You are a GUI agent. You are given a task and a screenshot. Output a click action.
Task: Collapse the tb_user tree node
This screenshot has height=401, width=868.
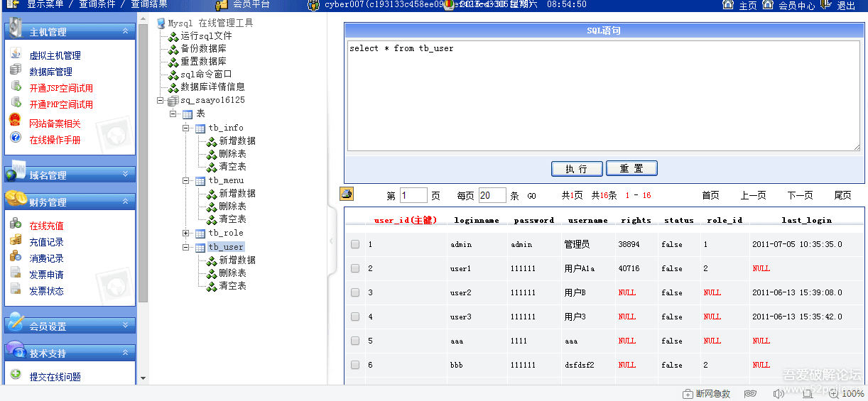(186, 247)
